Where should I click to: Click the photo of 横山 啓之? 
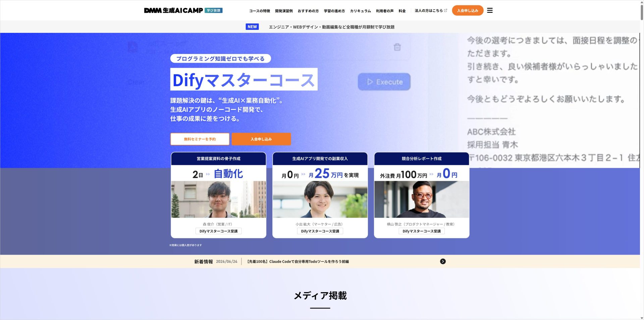[x=422, y=199]
